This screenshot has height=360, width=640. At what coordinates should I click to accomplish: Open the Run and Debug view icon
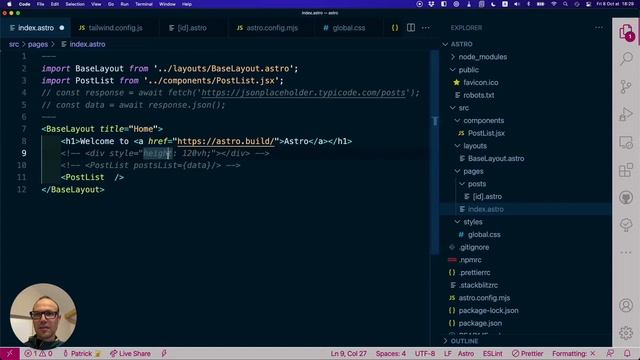pos(626,114)
